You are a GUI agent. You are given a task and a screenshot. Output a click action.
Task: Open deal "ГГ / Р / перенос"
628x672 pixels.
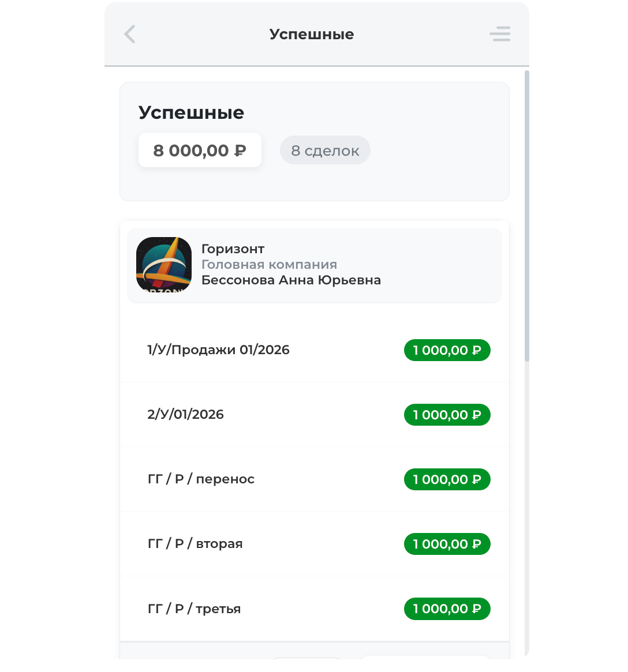(201, 479)
